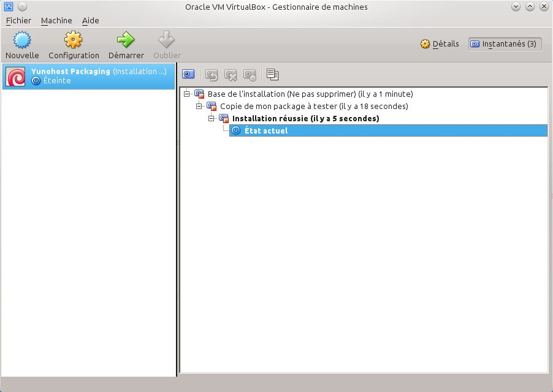Screen dimensions: 553x392
Task: Click the Nouvelle machine icon
Action: (22, 41)
